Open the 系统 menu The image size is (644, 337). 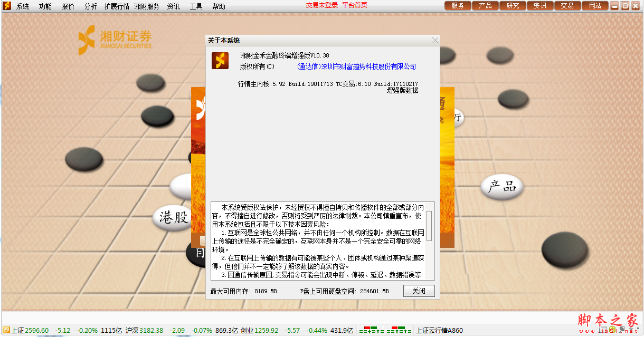click(22, 6)
